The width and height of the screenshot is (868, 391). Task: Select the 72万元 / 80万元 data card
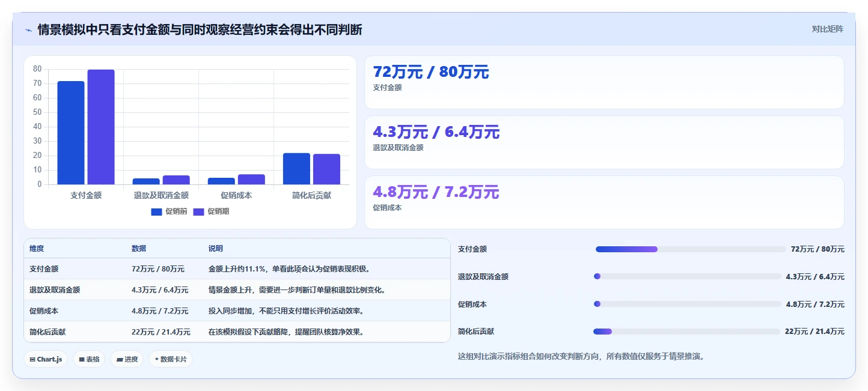point(604,82)
